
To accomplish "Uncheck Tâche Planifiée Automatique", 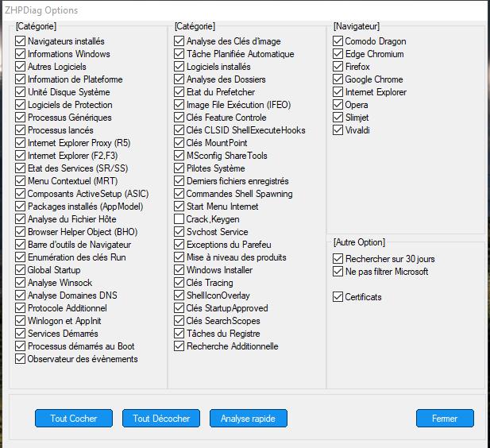I will point(179,54).
